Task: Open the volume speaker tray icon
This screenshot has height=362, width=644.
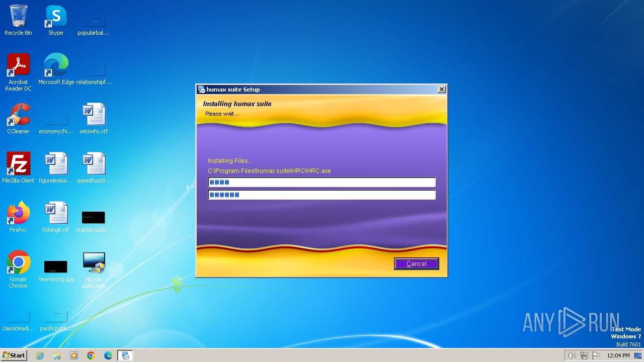Action: coord(572,355)
